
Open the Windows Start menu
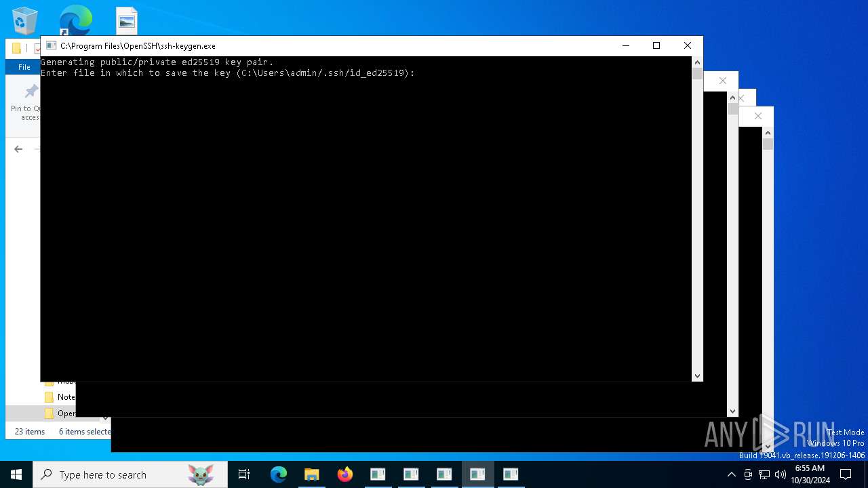click(16, 474)
